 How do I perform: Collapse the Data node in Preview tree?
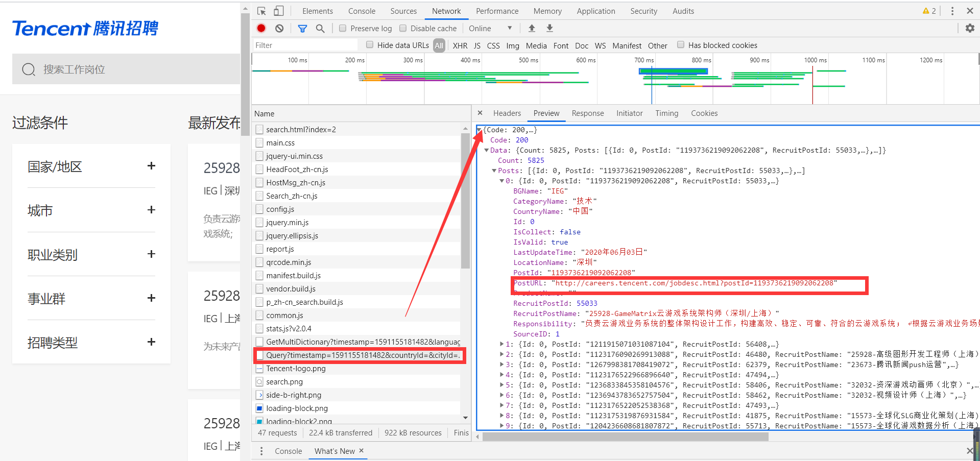point(487,150)
